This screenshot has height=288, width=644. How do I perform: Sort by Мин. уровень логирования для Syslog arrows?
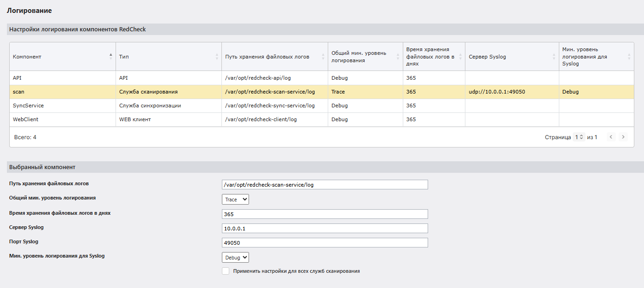[x=629, y=56]
